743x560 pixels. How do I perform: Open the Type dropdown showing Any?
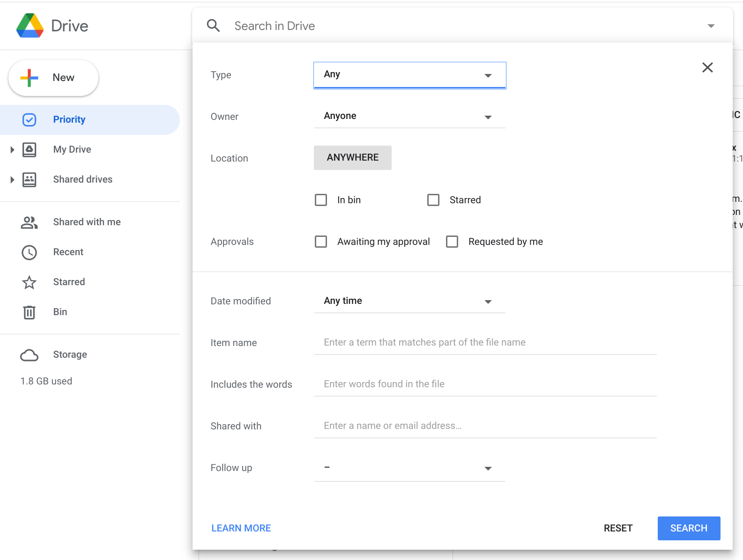click(x=410, y=75)
